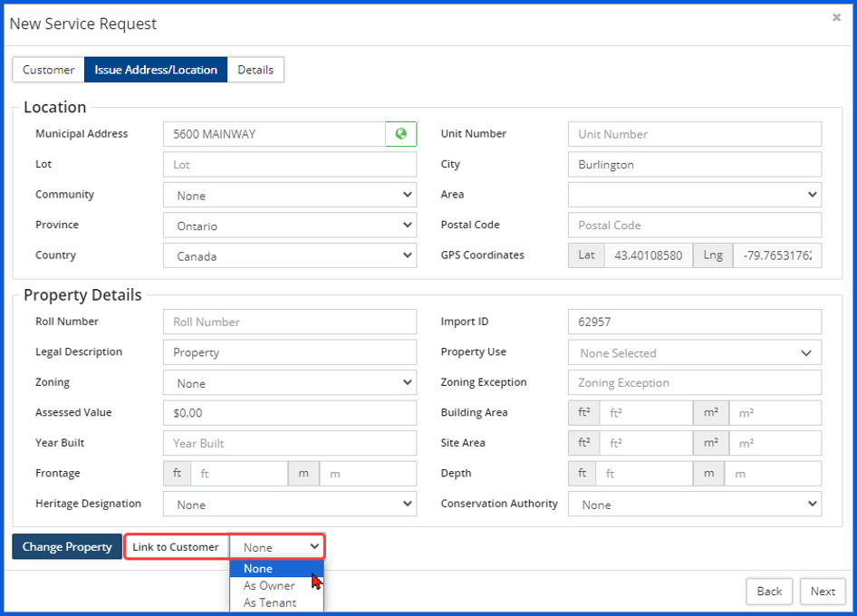Switch to the Customer tab
This screenshot has height=616, width=857.
49,70
